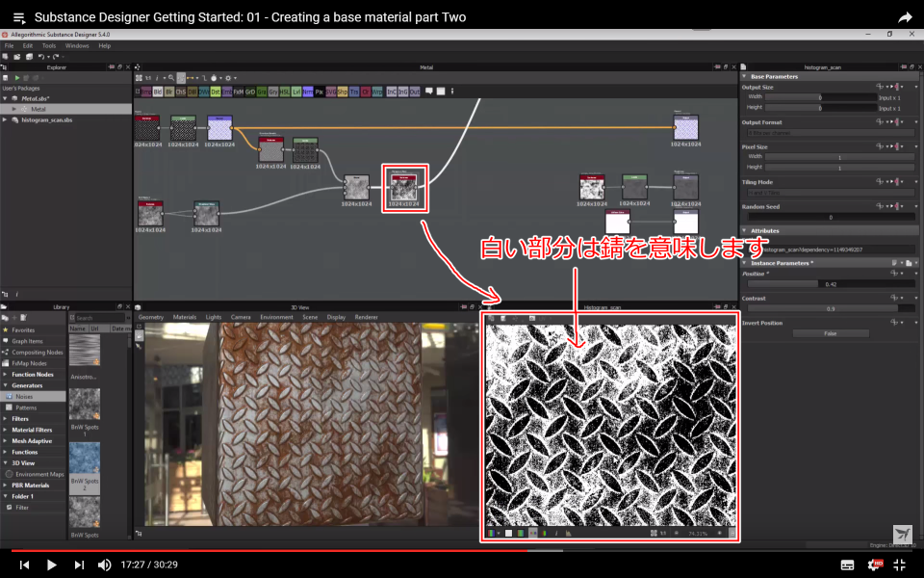Screen dimensions: 924x578
Task: Open the Environment menu in 3D View
Action: [276, 317]
